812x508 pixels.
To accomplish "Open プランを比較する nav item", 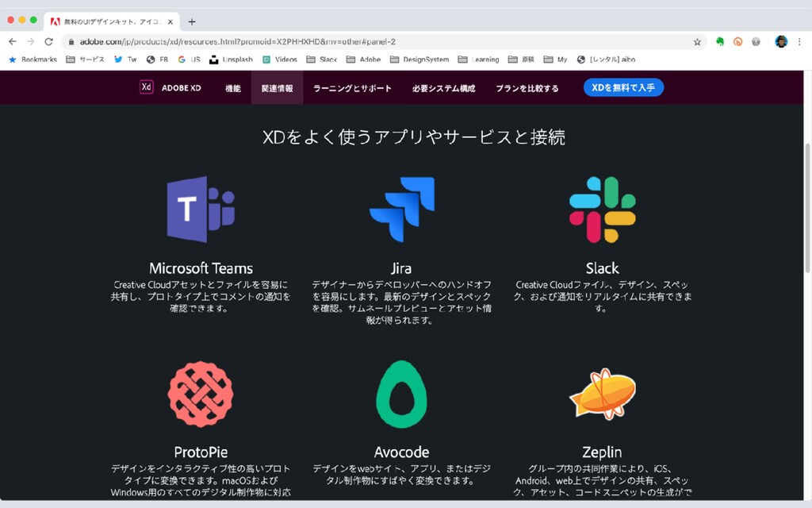I will coord(527,88).
